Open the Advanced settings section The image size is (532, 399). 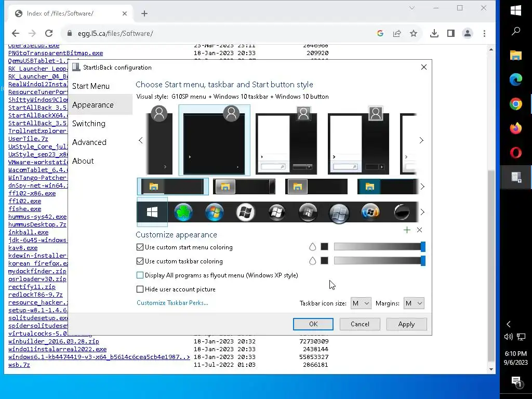(x=89, y=142)
